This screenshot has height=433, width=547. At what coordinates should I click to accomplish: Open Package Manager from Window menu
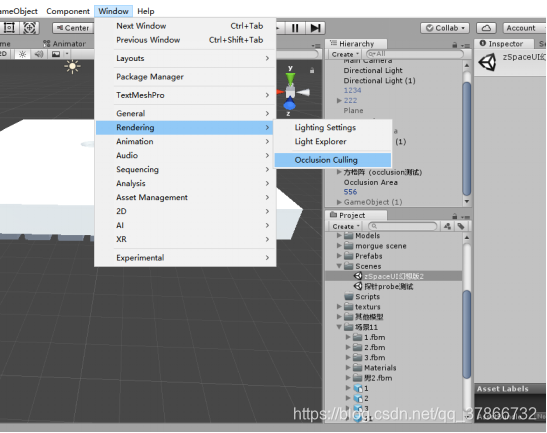(185, 77)
